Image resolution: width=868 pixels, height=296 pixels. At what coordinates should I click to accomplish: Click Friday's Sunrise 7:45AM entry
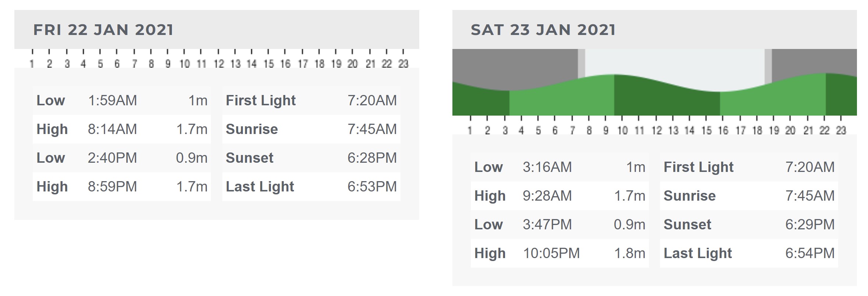click(311, 129)
